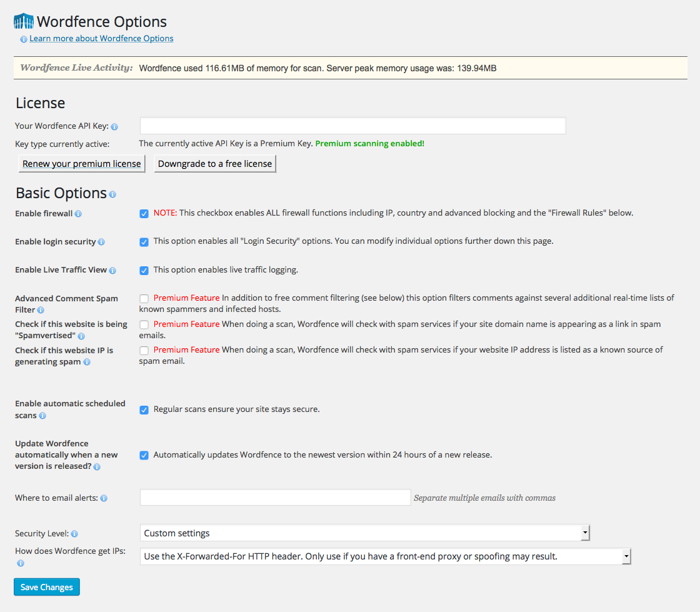Check the Spamvertised website scan option

[144, 324]
